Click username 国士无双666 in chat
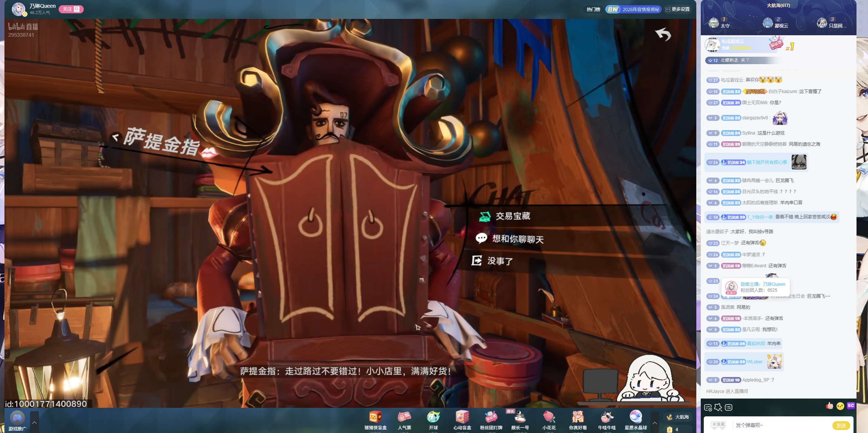Image resolution: width=868 pixels, height=433 pixels. (755, 103)
